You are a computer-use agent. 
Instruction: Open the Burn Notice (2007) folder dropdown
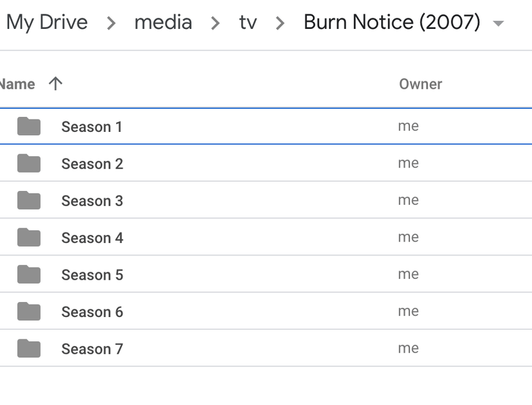coord(498,24)
